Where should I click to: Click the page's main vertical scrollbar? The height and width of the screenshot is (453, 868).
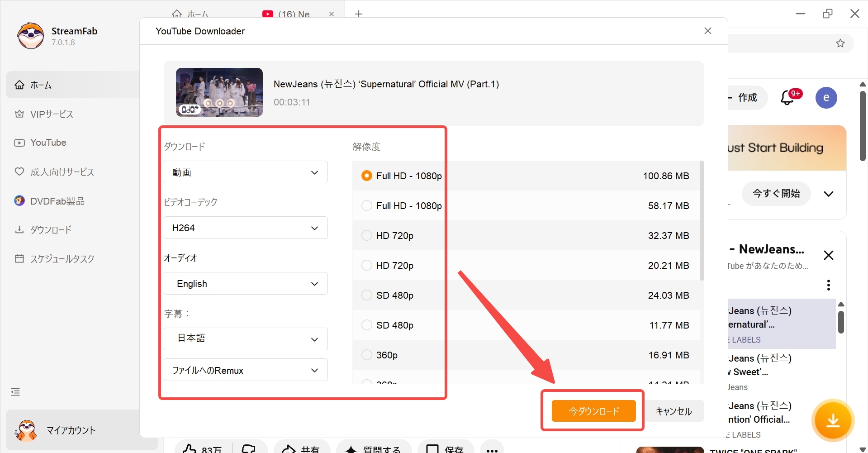click(x=863, y=126)
